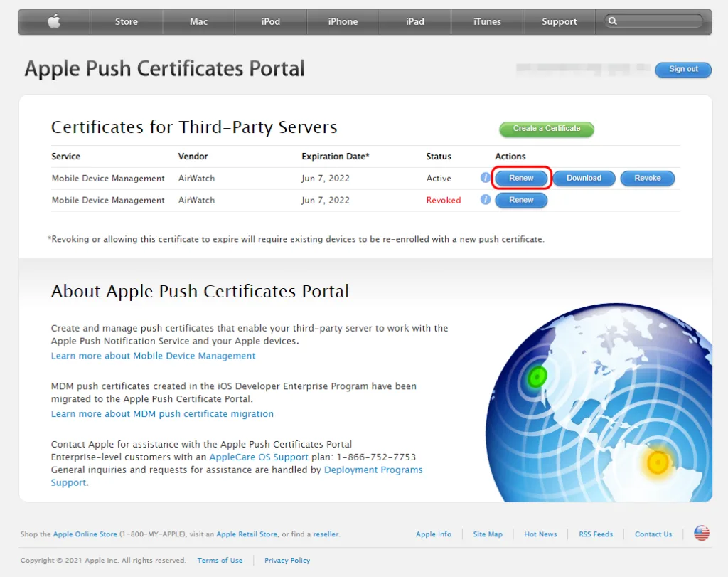The image size is (728, 577).
Task: Open Apple Info footer link
Action: [434, 534]
